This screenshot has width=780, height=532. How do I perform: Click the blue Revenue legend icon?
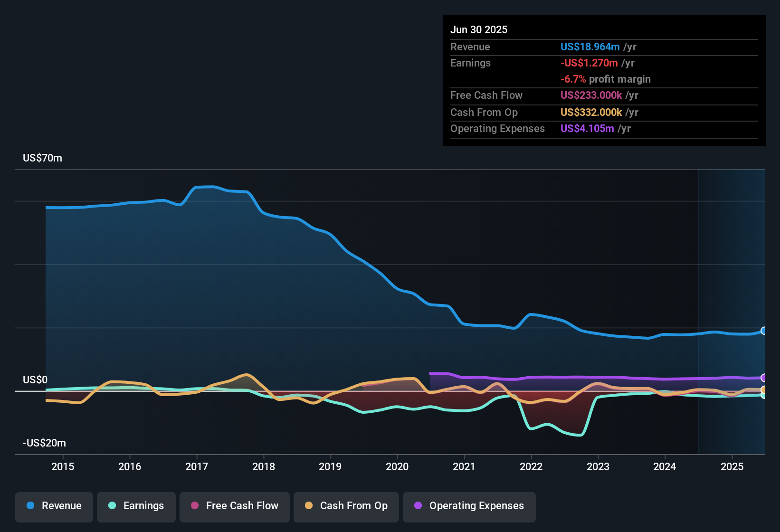[30, 506]
